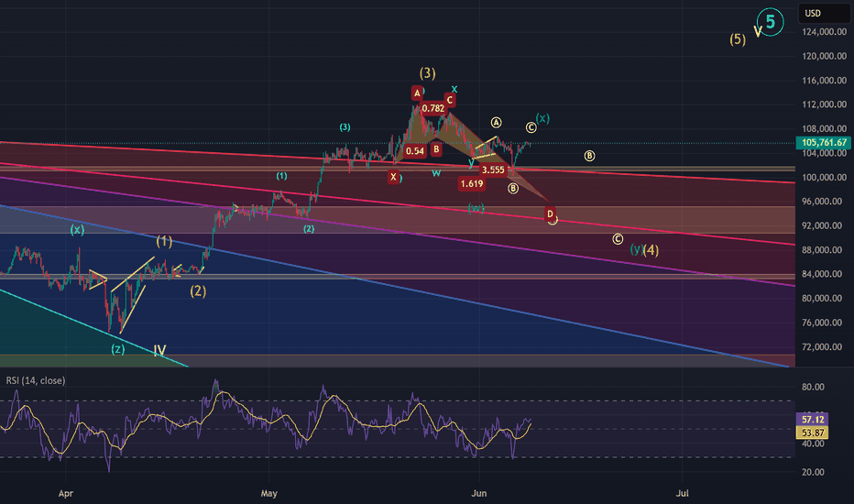854x504 pixels.
Task: Click the RSI value label 57.12
Action: (x=813, y=419)
